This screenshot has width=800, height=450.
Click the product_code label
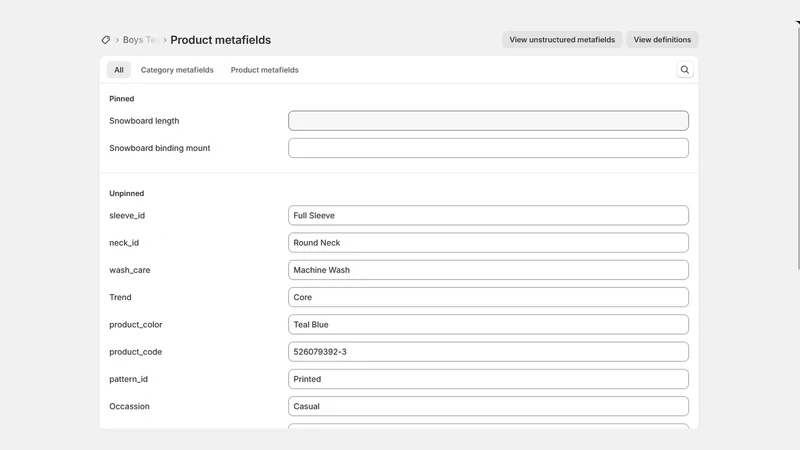tap(136, 352)
